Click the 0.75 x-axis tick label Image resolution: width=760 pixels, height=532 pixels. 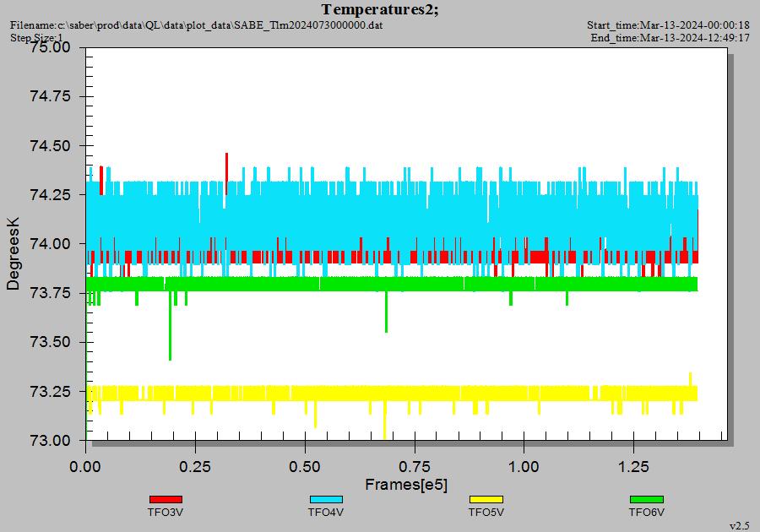[415, 467]
